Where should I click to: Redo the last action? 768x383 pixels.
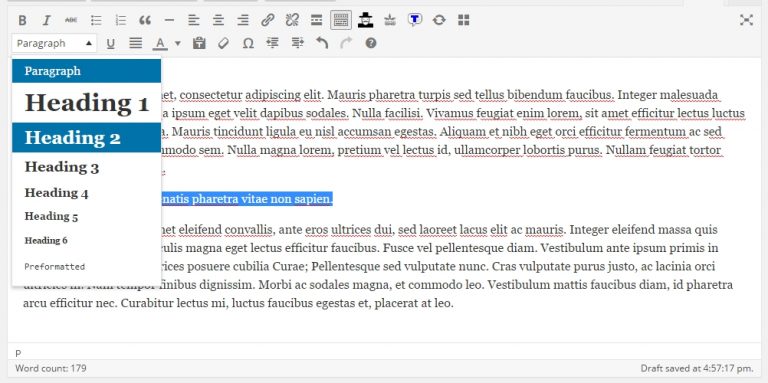[346, 44]
